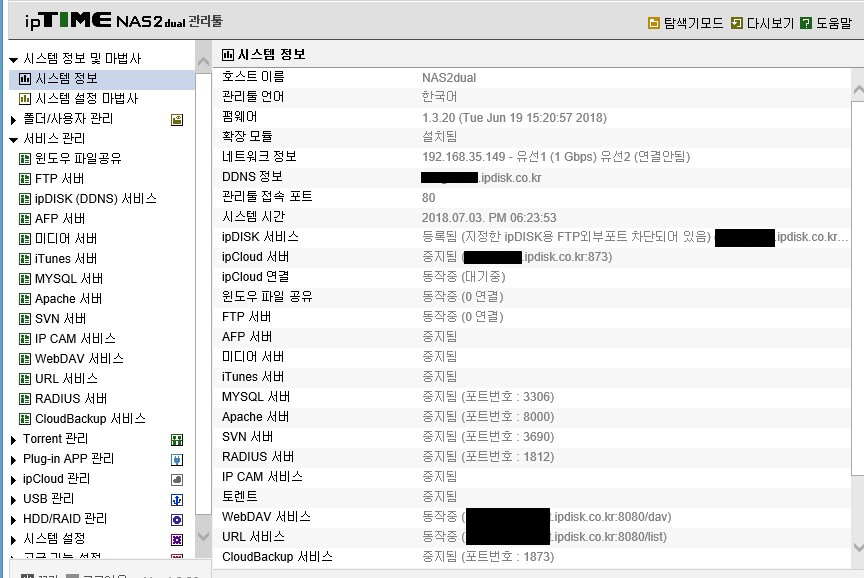Click sidebar scrollbar up arrow

[203, 61]
